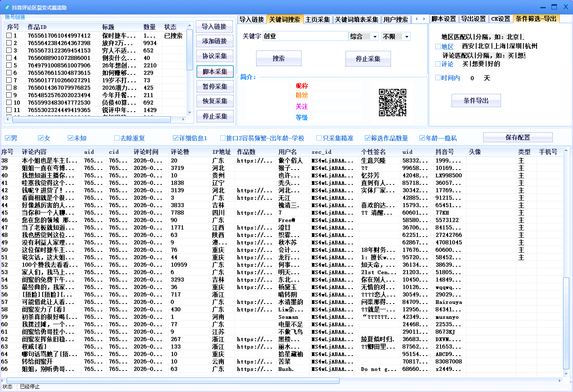Image resolution: width=573 pixels, height=392 pixels.
Task: Enable 接口2容易频繁-出年龄-学校 checkbox
Action: [x=223, y=138]
